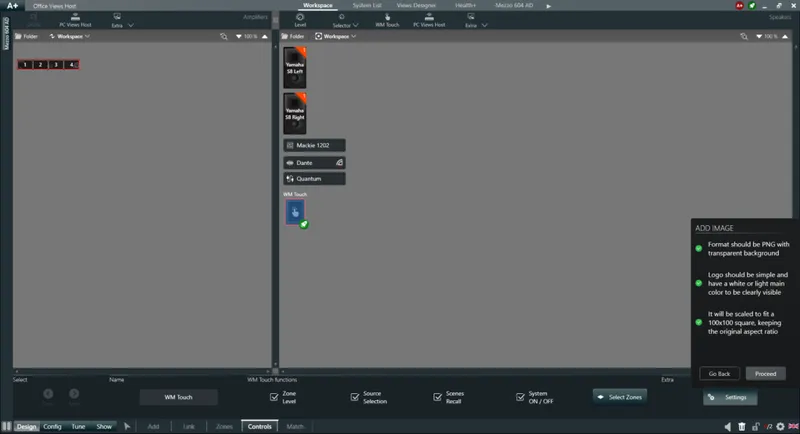Toggle the Zone Level checkbox
Screen dimensions: 800x434
click(274, 397)
